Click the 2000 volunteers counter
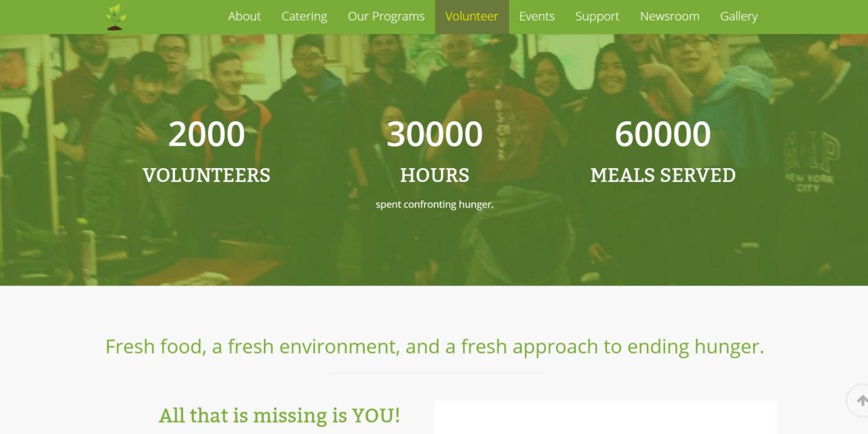This screenshot has height=434, width=868. click(207, 134)
